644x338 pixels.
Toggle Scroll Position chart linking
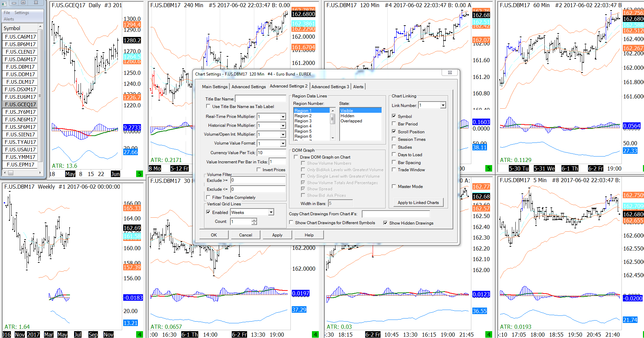[394, 132]
